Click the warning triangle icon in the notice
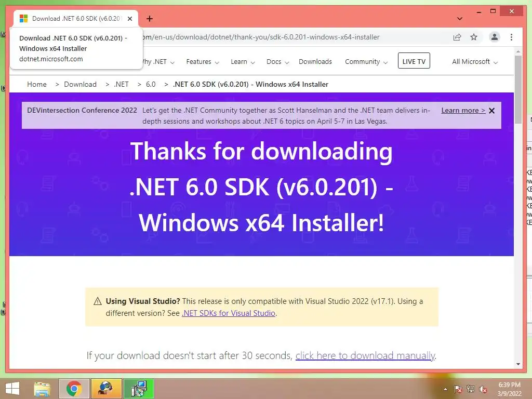 pyautogui.click(x=98, y=301)
